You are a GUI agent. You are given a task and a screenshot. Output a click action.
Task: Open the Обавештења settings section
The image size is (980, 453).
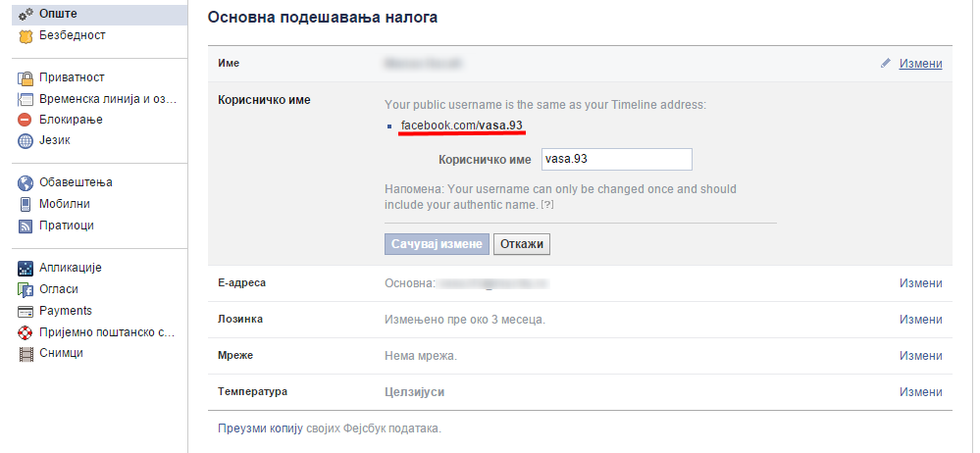click(x=76, y=182)
